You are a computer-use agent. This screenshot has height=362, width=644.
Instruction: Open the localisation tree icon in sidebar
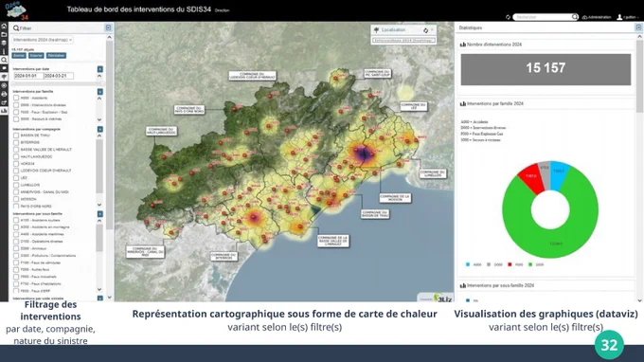4,77
